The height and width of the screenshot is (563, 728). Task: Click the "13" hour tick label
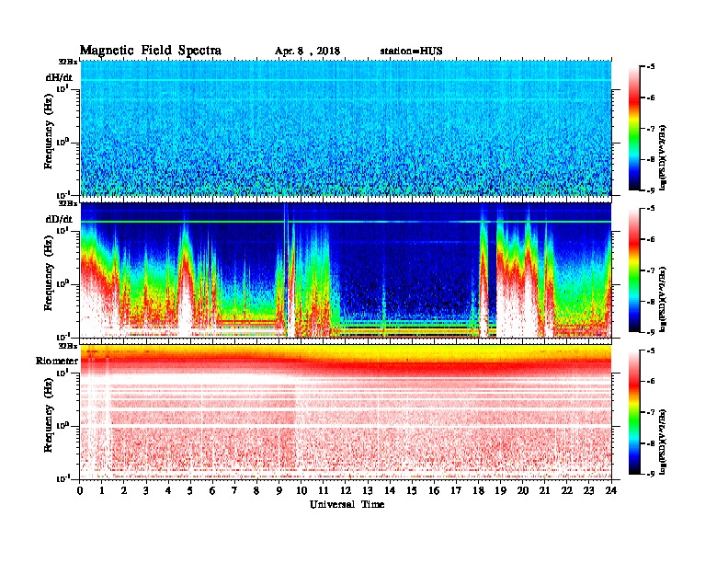point(368,490)
